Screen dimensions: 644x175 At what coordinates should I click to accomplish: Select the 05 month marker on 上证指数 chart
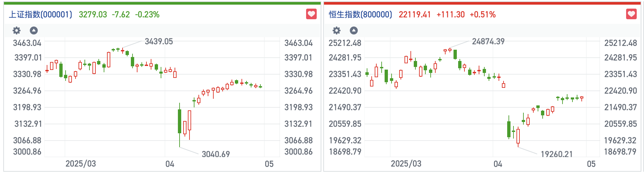pyautogui.click(x=269, y=164)
